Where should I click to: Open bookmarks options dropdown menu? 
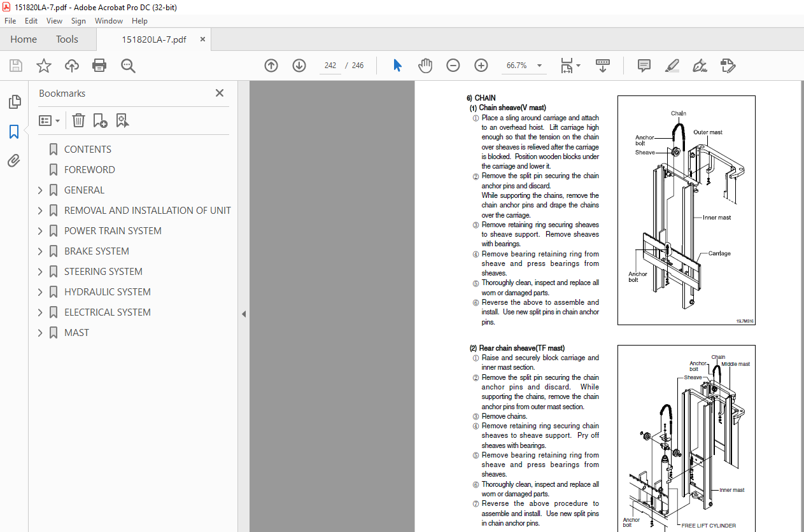(x=50, y=120)
